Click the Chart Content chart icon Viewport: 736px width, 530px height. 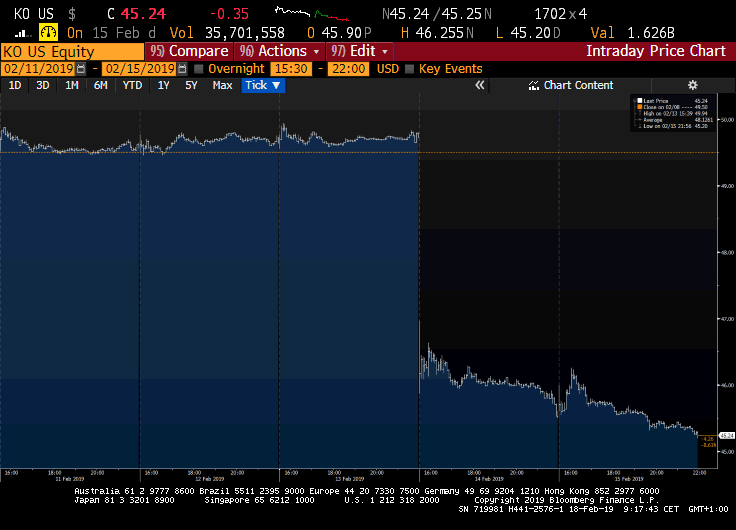(533, 85)
